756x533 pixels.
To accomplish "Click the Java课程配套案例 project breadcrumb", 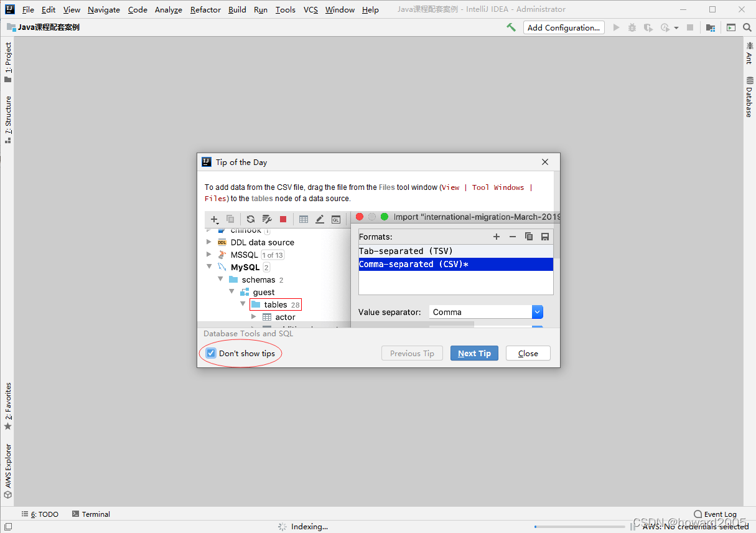I will (44, 27).
